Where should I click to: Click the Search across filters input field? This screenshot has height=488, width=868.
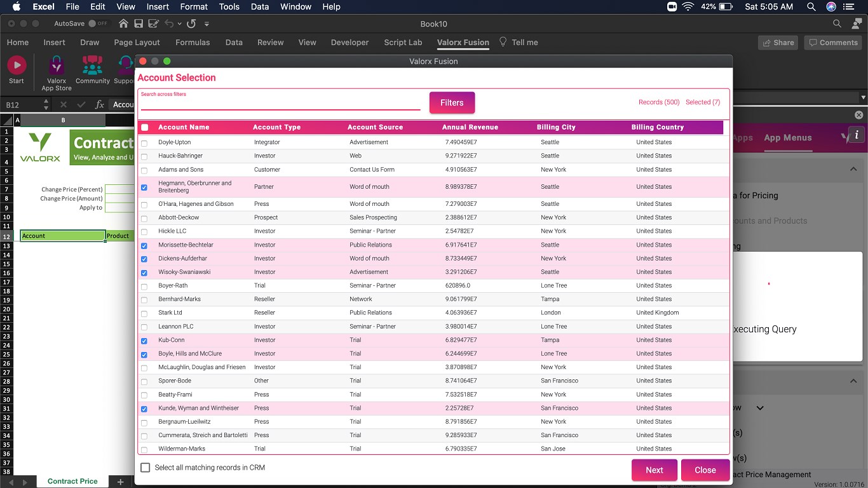point(280,104)
